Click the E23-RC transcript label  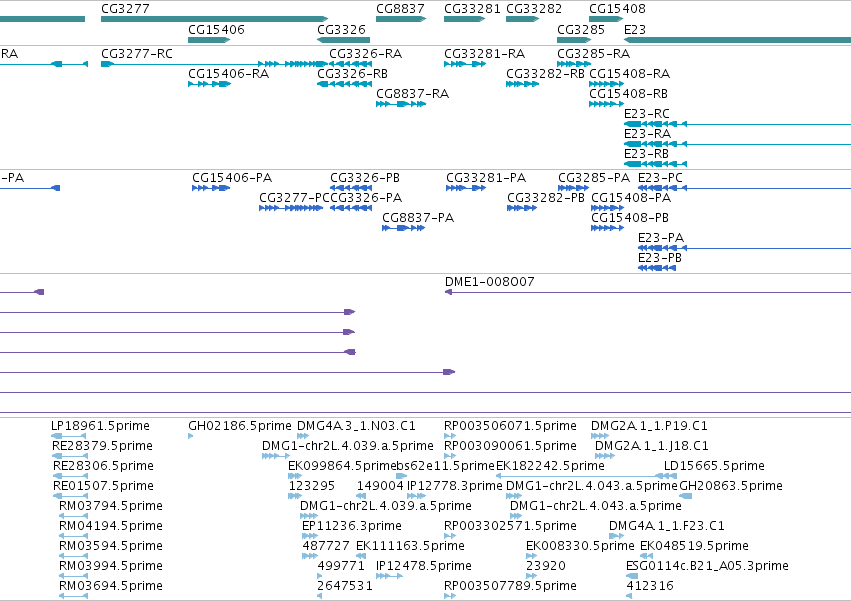click(x=646, y=114)
